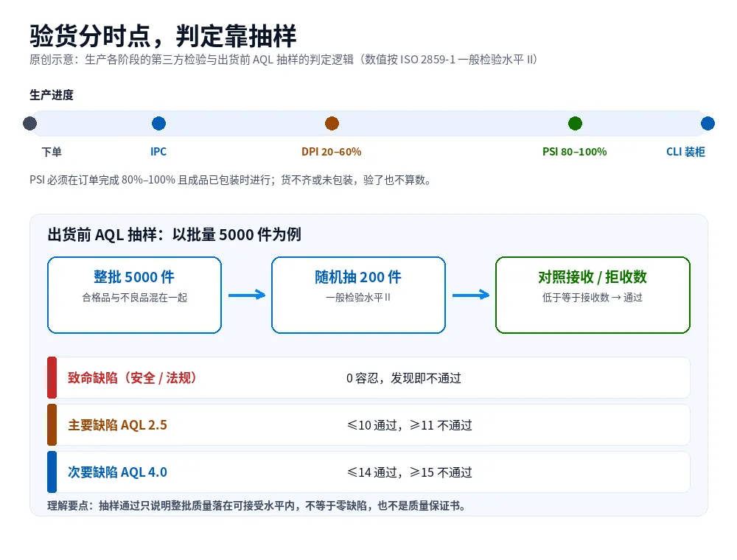Image resolution: width=737 pixels, height=560 pixels.
Task: Click the text 低于等于接收数 → 通过
Action: pyautogui.click(x=593, y=298)
